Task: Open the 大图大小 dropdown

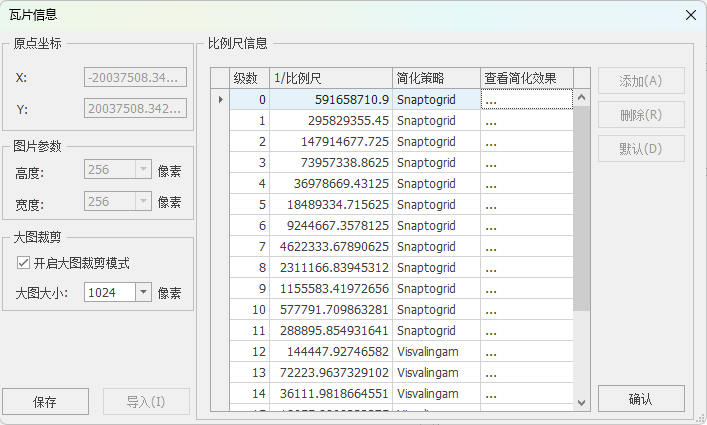Action: (x=142, y=293)
